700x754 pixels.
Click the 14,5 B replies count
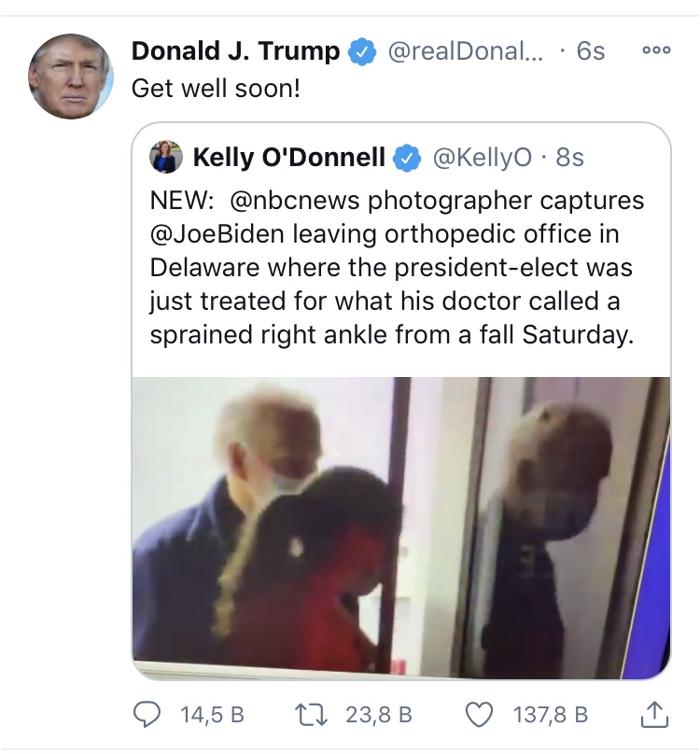pos(212,715)
